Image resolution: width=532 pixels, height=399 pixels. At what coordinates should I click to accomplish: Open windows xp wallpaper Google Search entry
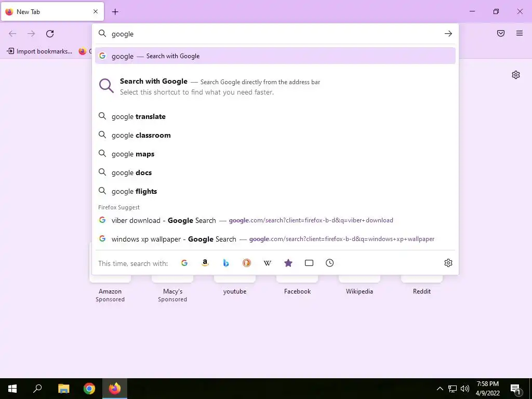click(275, 239)
